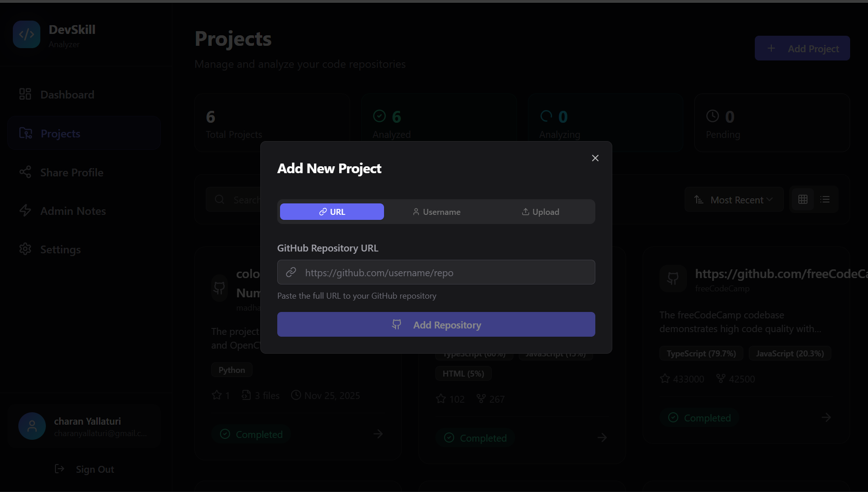
Task: Select the URL tab in the dialog
Action: pos(332,212)
